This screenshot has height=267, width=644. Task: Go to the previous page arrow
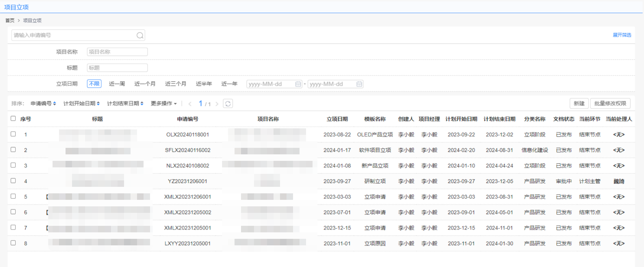click(x=190, y=104)
